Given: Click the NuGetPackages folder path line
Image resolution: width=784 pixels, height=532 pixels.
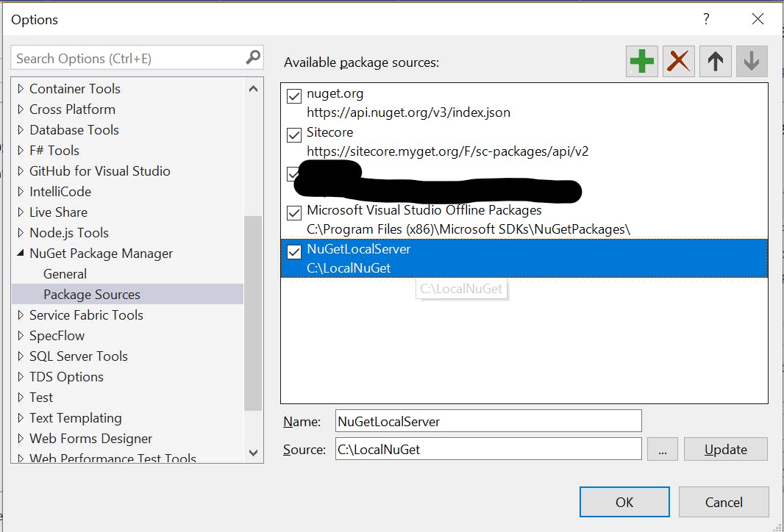Looking at the screenshot, I should (x=468, y=229).
